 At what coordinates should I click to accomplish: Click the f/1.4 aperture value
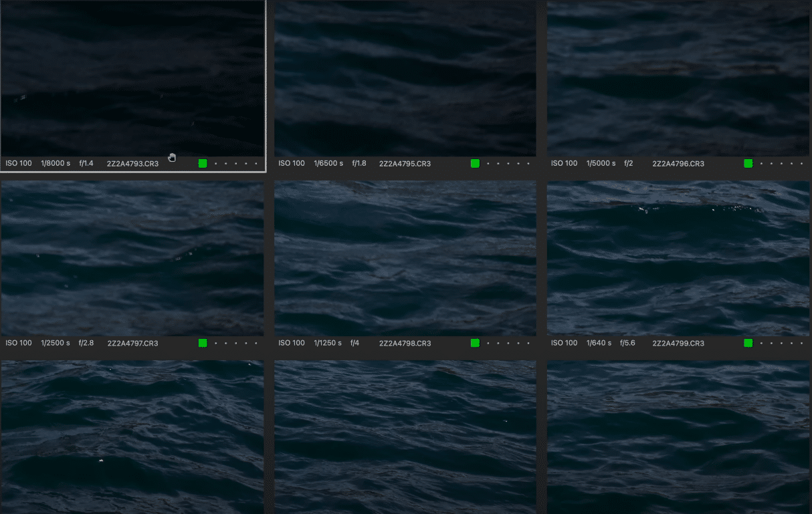86,163
